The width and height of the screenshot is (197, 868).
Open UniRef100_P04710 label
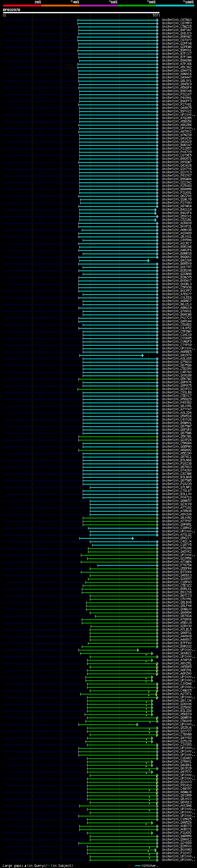coord(177,497)
